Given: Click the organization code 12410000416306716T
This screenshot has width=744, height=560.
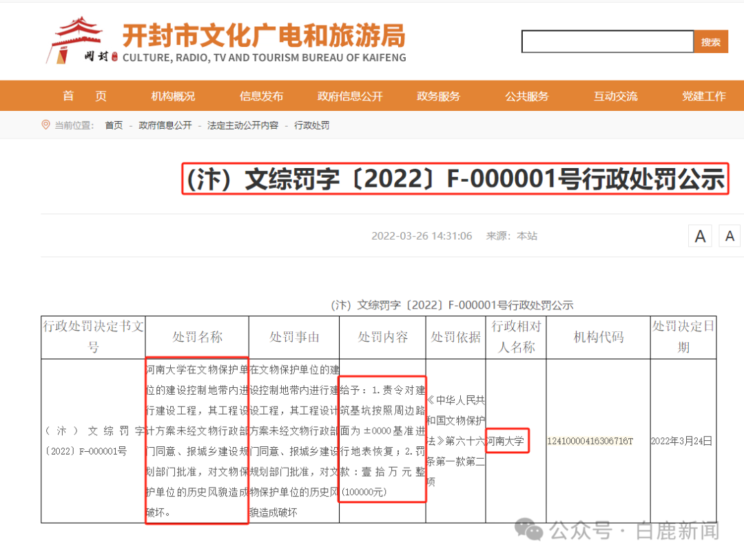Looking at the screenshot, I should [590, 441].
